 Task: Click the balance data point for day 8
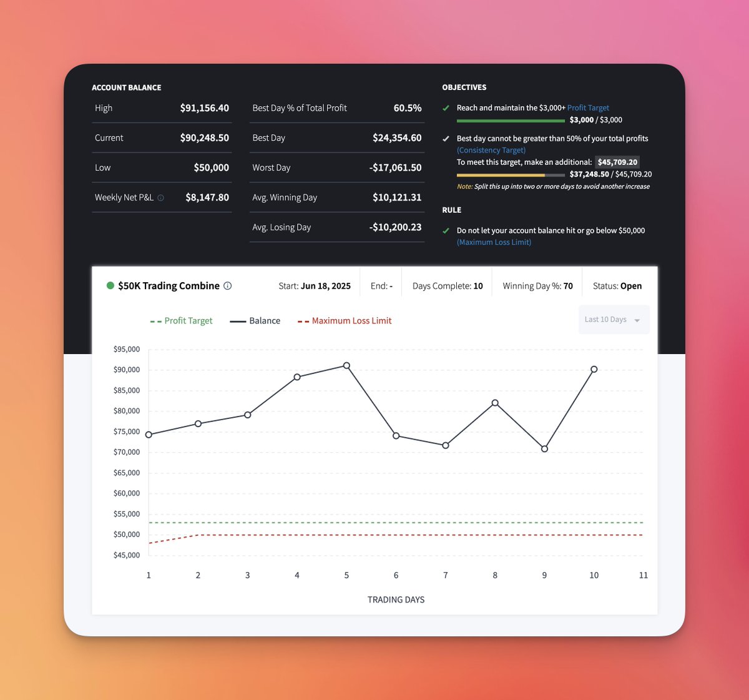[495, 403]
